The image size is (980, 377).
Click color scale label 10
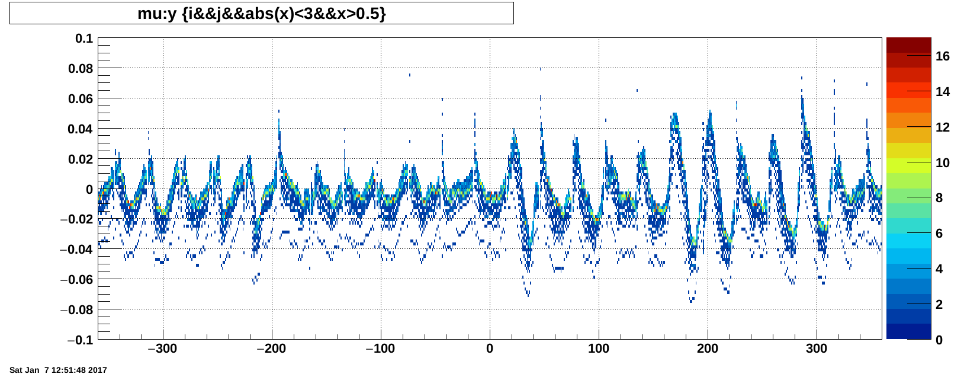click(943, 163)
